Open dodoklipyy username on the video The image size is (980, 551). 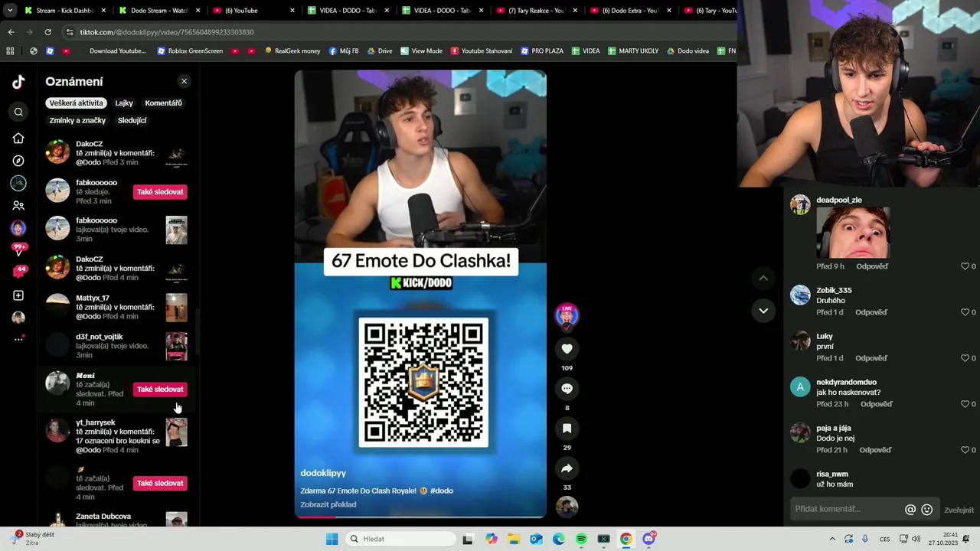tap(323, 474)
